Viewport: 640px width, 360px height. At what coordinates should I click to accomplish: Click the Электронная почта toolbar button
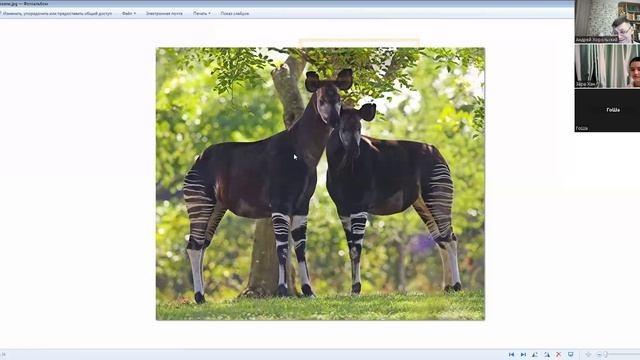(x=164, y=13)
